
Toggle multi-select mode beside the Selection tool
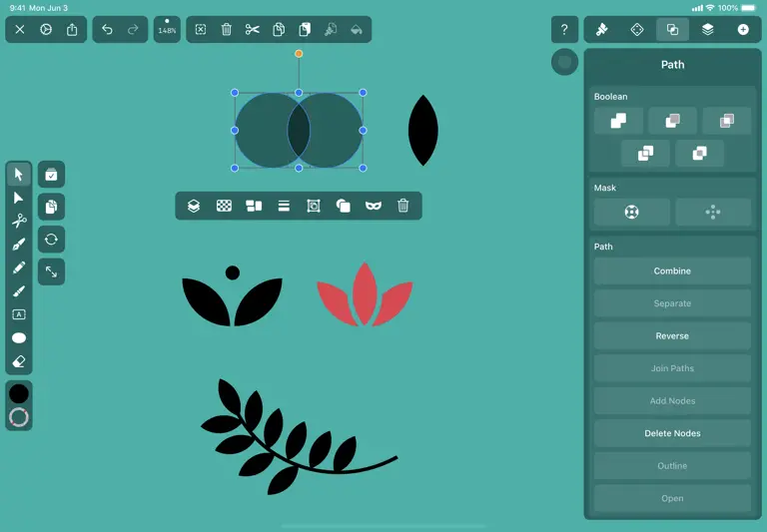pos(51,175)
